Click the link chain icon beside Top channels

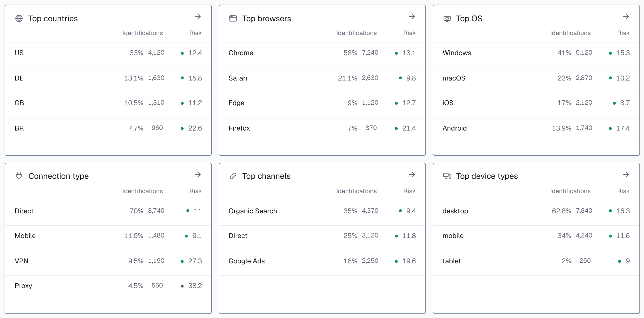pos(233,176)
